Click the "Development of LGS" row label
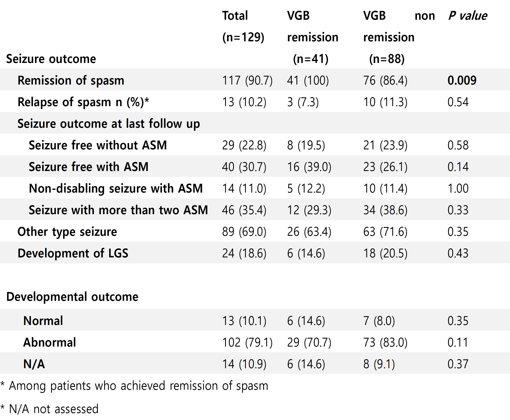The image size is (510, 420). pos(73,253)
